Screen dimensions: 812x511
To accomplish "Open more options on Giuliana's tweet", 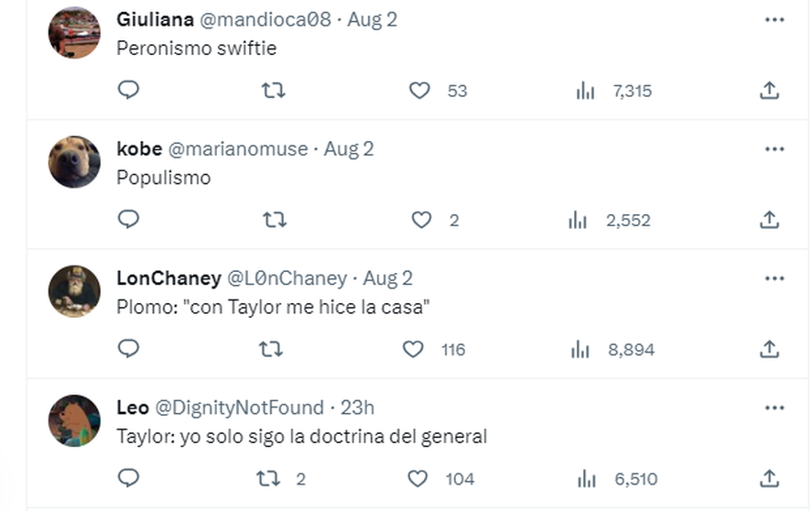I will click(774, 19).
